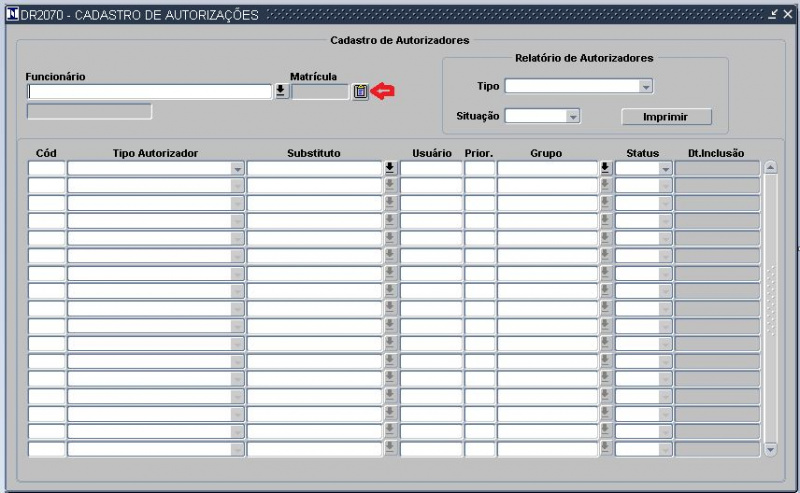Minimize the DR2070 window
Screen dimensions: 800x493
[x=773, y=14]
